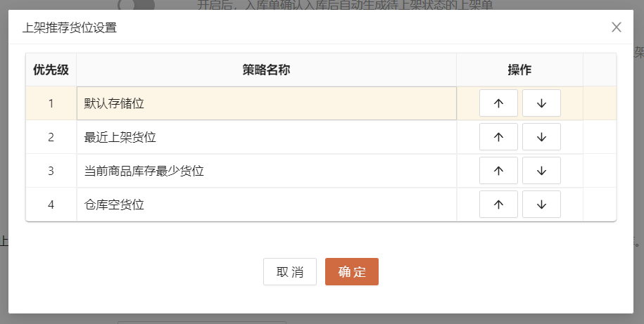Move 默认存储位 down with arrow
Screen dimensions: 644x324
[541, 103]
